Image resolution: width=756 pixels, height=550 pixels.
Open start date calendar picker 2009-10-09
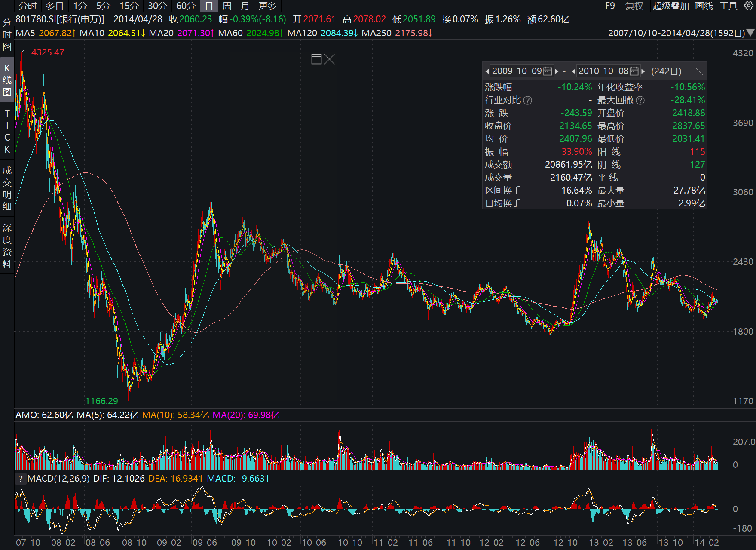point(548,71)
